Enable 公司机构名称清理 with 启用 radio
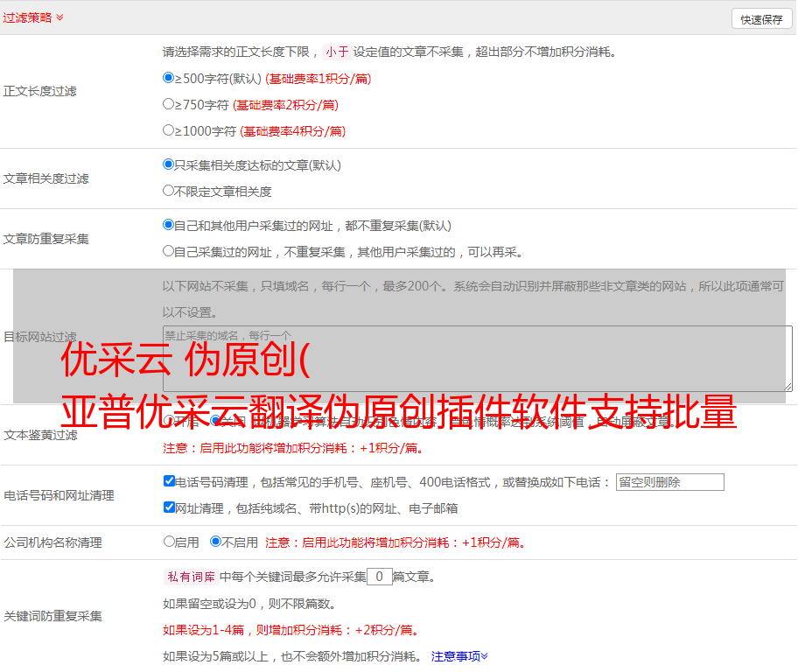This screenshot has width=798, height=672. pos(169,541)
